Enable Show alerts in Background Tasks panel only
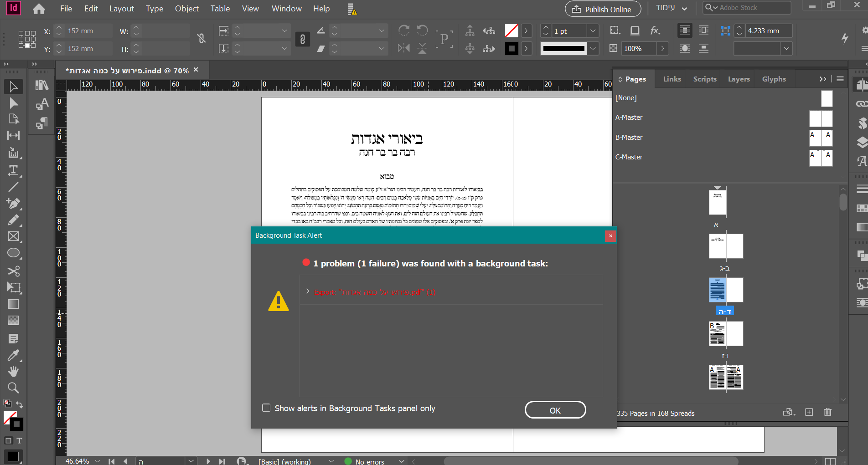The height and width of the screenshot is (465, 868). [x=267, y=408]
